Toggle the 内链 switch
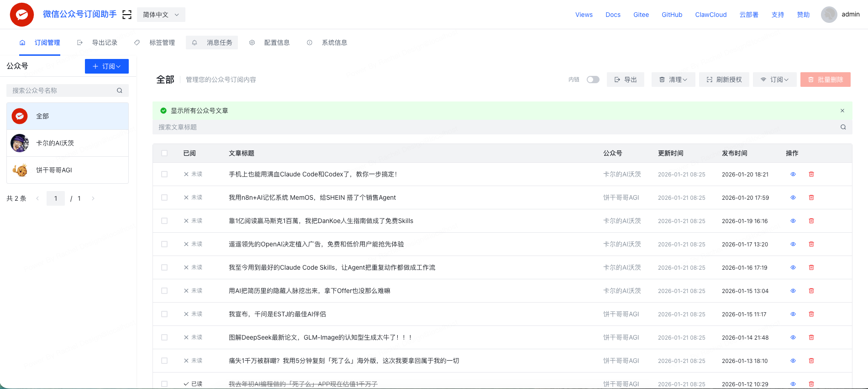Image resolution: width=868 pixels, height=389 pixels. click(x=593, y=80)
